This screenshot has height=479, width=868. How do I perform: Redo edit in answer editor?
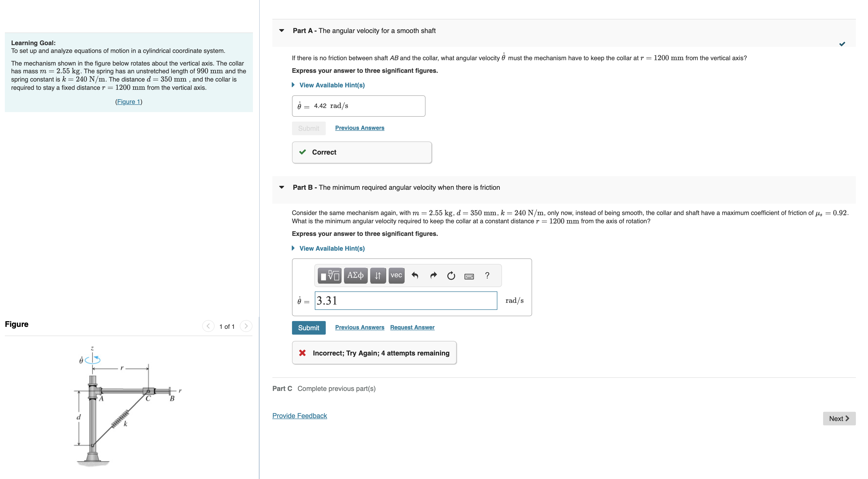coord(433,276)
